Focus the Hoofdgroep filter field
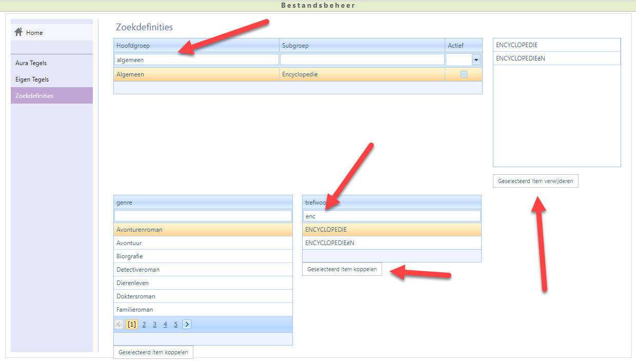The height and width of the screenshot is (364, 636). [196, 60]
